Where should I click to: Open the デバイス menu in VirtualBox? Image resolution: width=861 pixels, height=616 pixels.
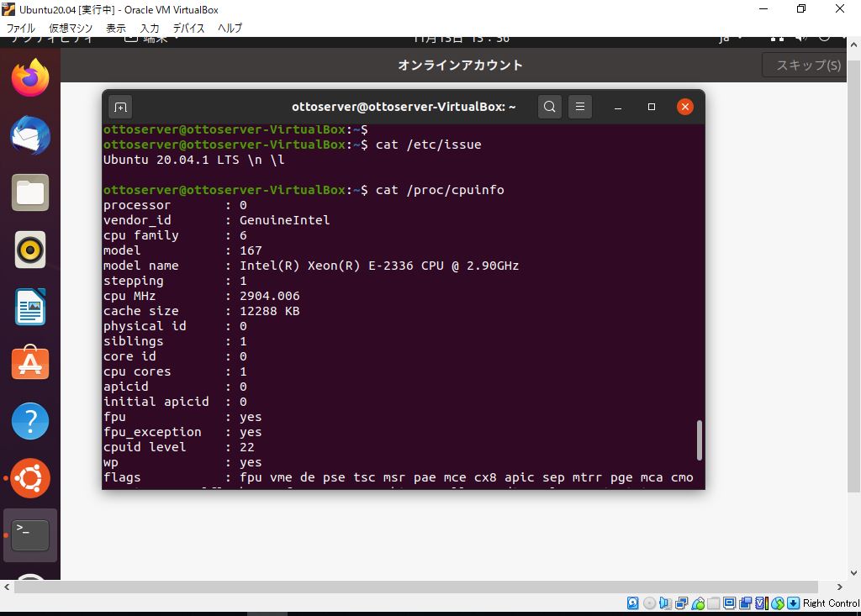[188, 28]
